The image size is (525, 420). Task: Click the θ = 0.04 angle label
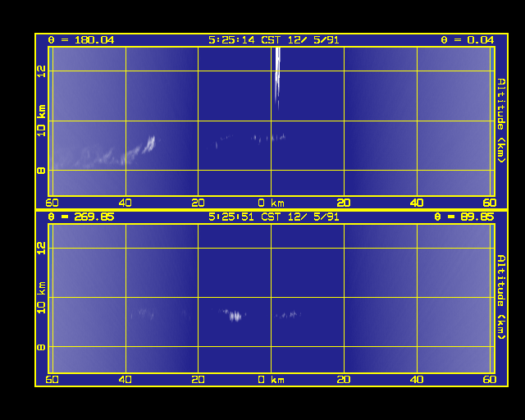[467, 40]
